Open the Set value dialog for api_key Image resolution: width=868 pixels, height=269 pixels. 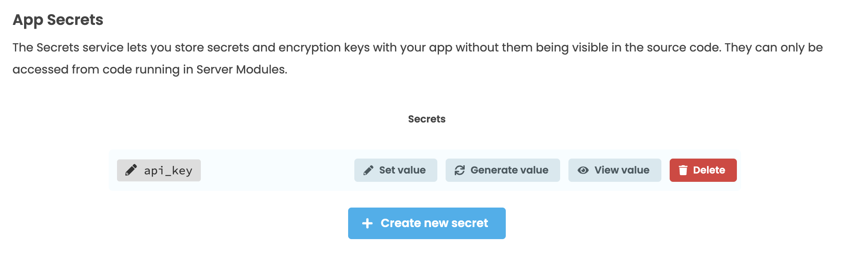396,170
